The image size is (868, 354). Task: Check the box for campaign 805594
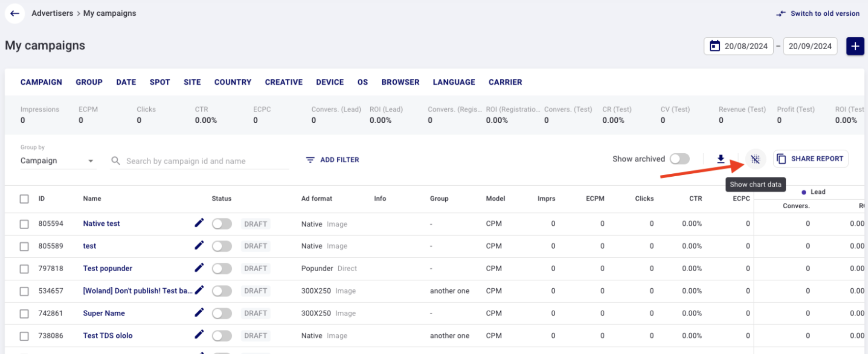click(x=24, y=224)
